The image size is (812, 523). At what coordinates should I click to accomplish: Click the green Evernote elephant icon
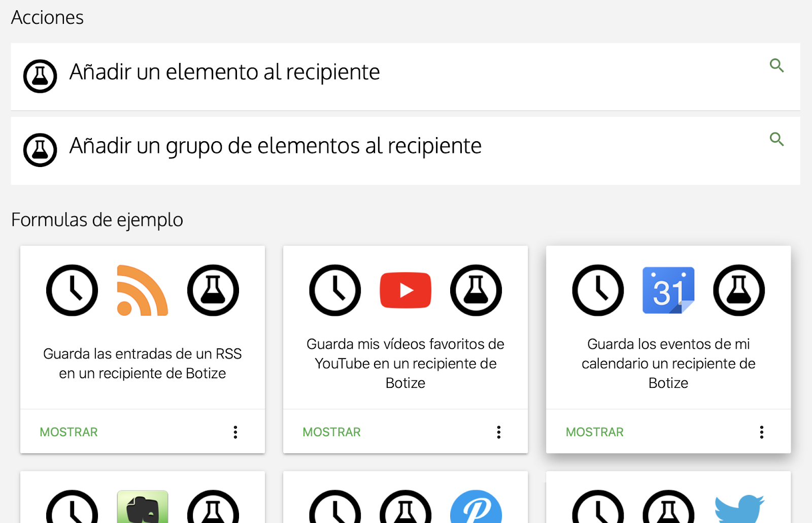pos(143,507)
